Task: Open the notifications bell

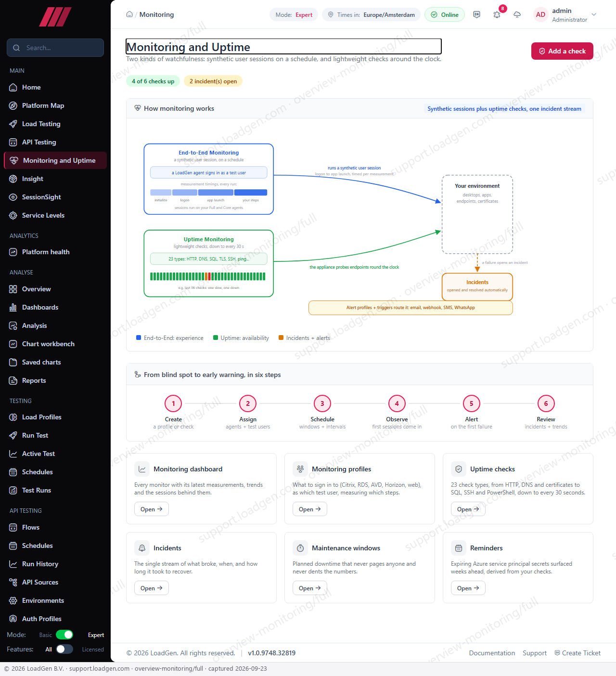Action: click(x=497, y=14)
